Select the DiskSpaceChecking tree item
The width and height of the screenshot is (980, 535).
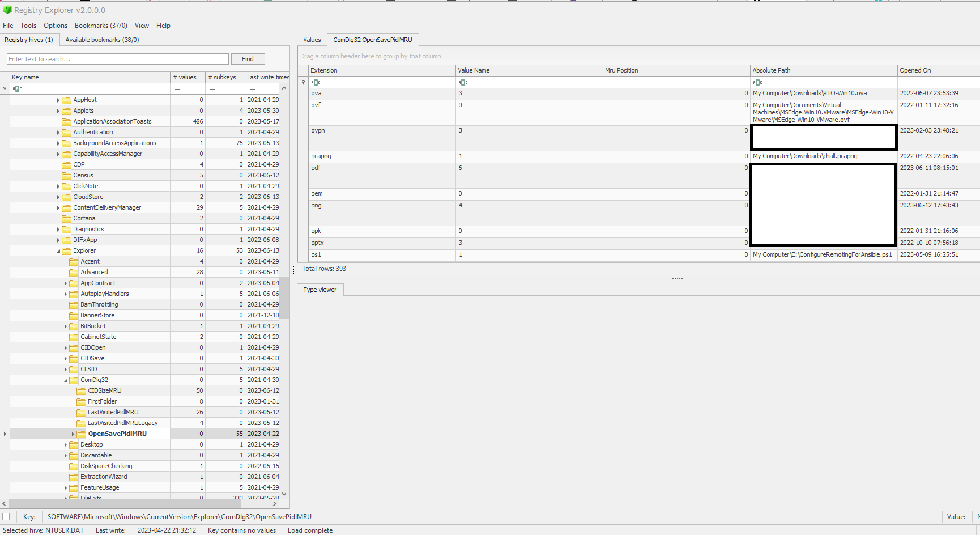point(106,466)
